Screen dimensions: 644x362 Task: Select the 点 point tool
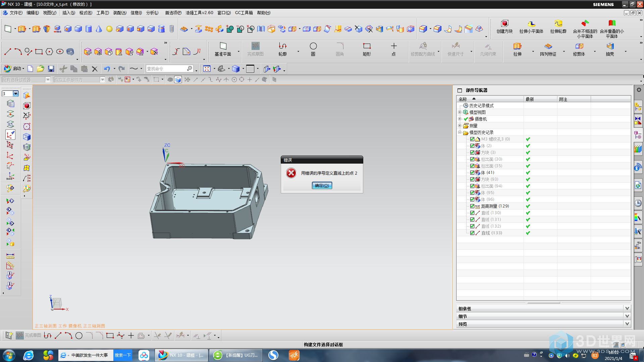tap(394, 49)
